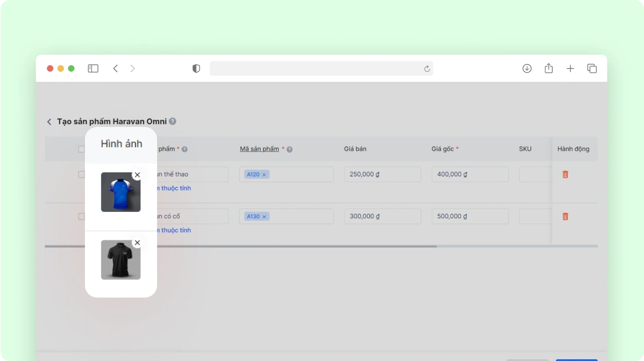Click help icon next to Mã sản phẩm
Viewport: 644px width, 361px height.
click(x=290, y=150)
